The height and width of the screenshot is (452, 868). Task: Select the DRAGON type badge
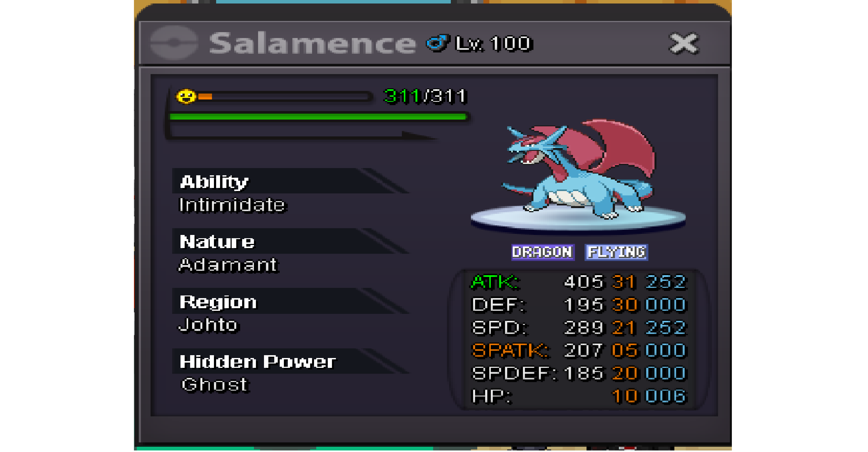pyautogui.click(x=542, y=252)
